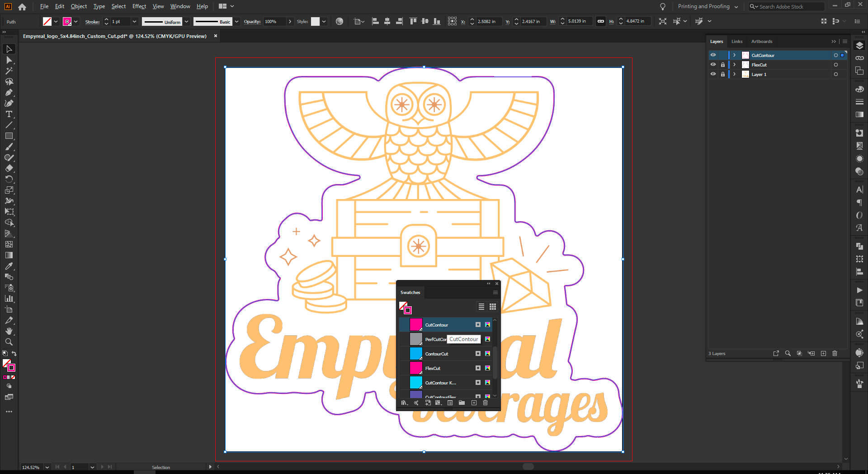Open the Window menu
The width and height of the screenshot is (868, 474).
(x=180, y=6)
